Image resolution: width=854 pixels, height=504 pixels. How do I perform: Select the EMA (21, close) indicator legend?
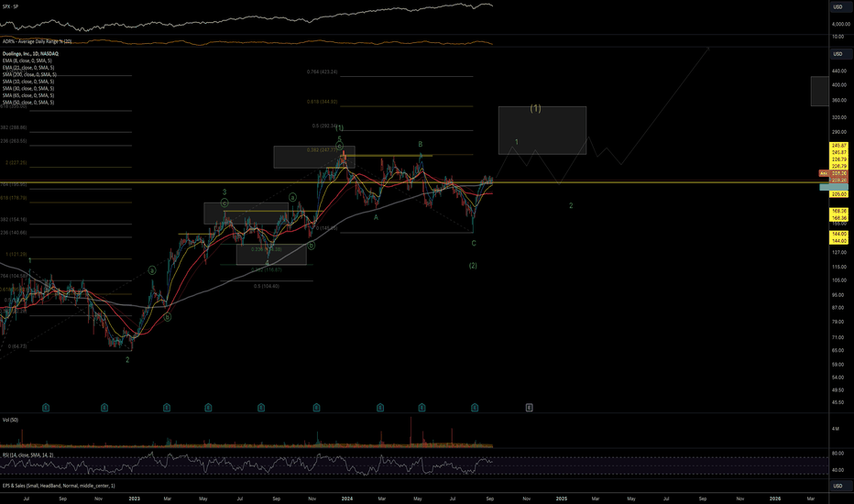[28, 68]
